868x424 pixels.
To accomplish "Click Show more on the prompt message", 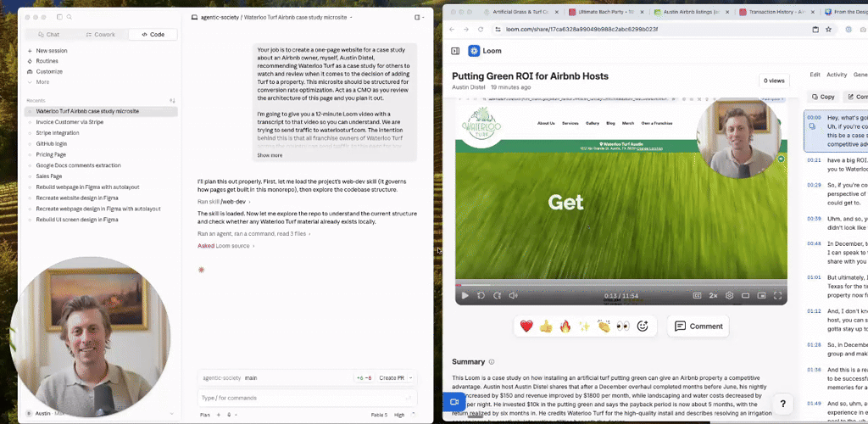I will click(270, 155).
